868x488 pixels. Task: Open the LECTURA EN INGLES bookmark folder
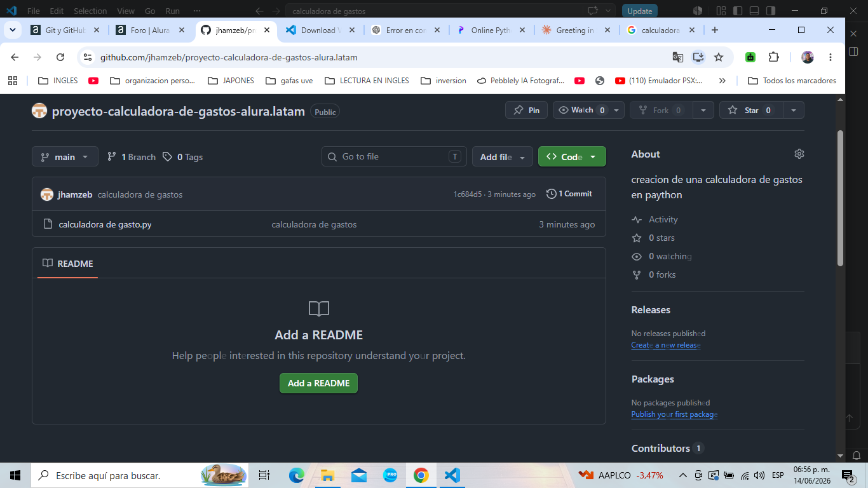[x=367, y=81]
